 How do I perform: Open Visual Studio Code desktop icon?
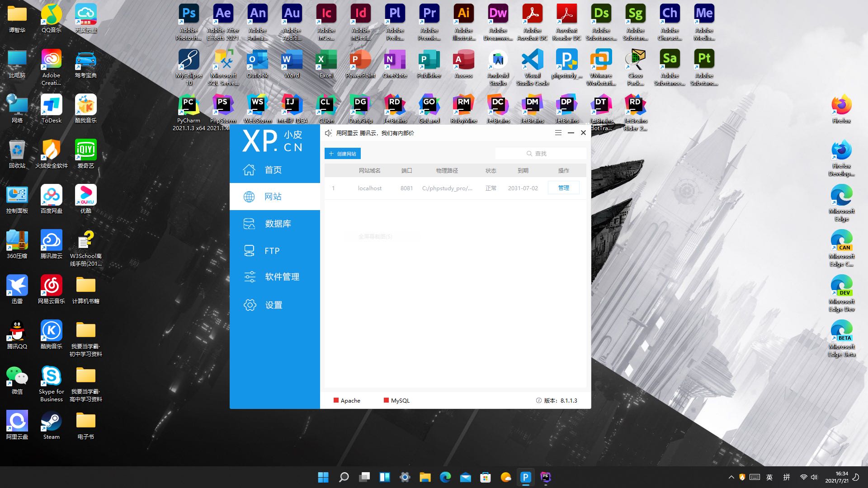(x=532, y=60)
